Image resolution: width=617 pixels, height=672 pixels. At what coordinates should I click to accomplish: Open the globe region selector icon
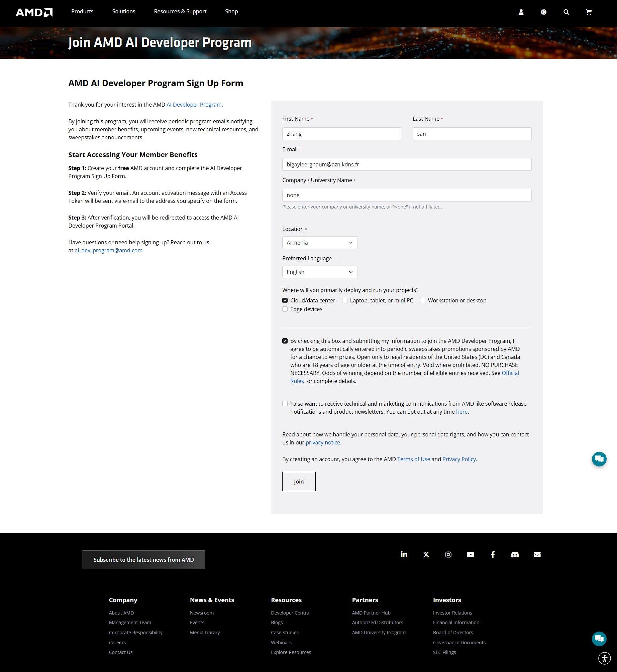[x=544, y=12]
